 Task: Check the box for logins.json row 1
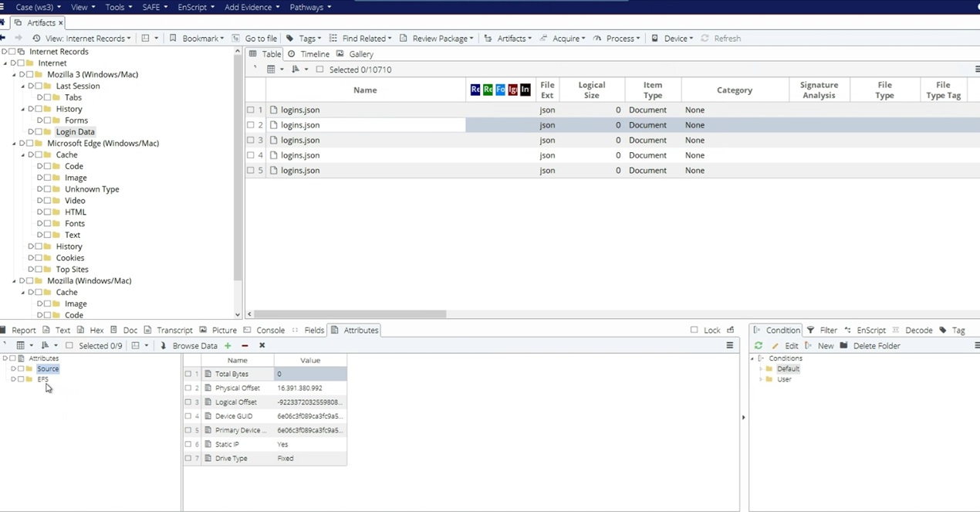(x=251, y=110)
